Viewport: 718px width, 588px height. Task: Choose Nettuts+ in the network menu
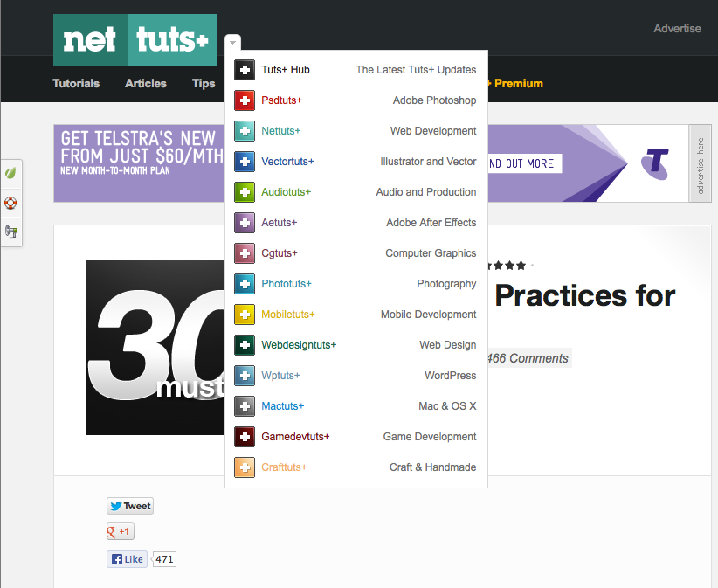[280, 131]
